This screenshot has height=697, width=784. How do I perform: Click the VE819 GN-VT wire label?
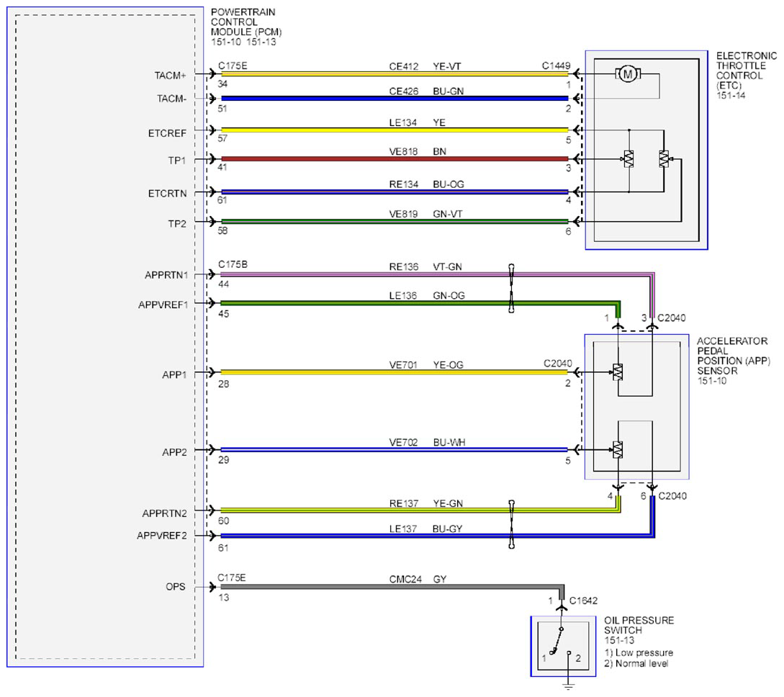[x=425, y=214]
